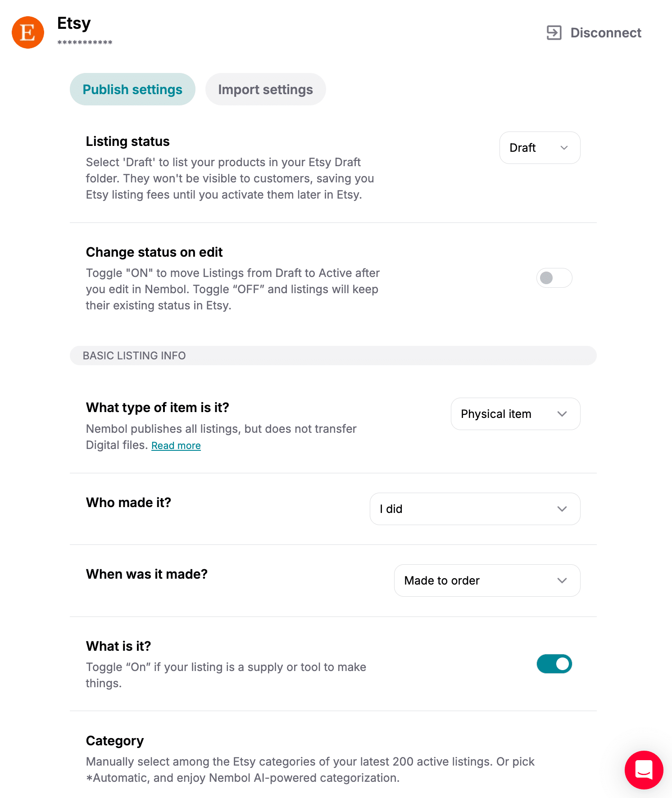Click the Draft dropdown chevron arrow
Viewport: 672px width, 798px height.
click(x=564, y=148)
